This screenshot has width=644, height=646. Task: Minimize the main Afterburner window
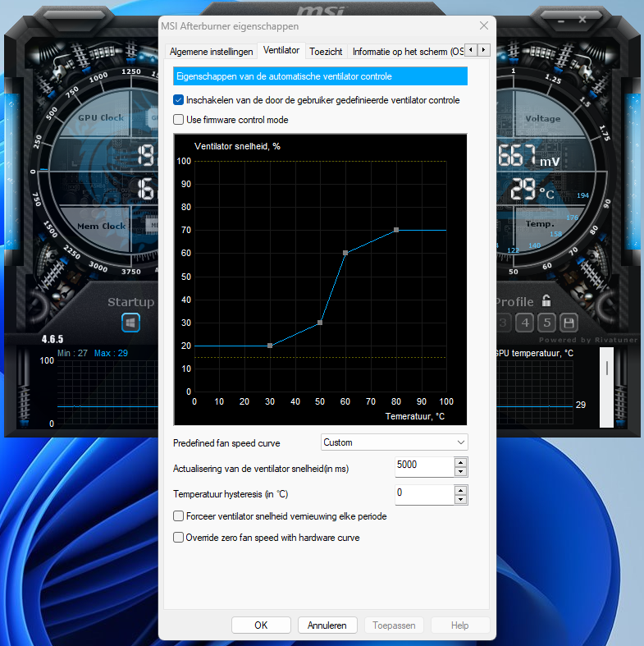(561, 21)
